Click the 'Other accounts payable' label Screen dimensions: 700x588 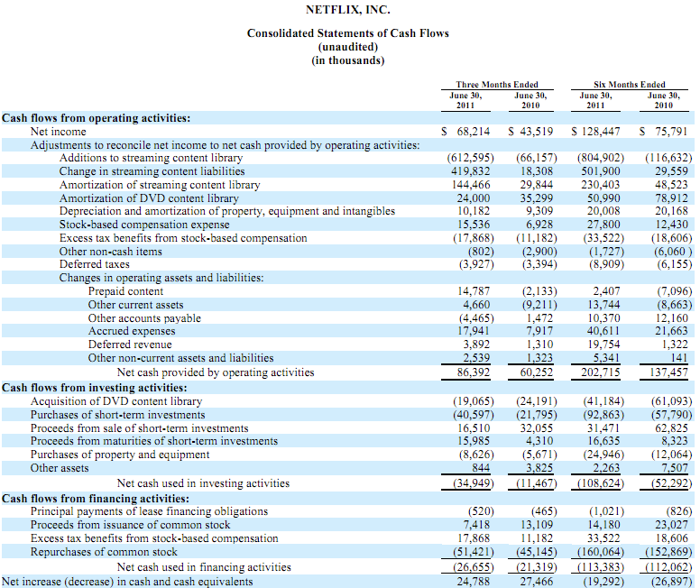[144, 318]
